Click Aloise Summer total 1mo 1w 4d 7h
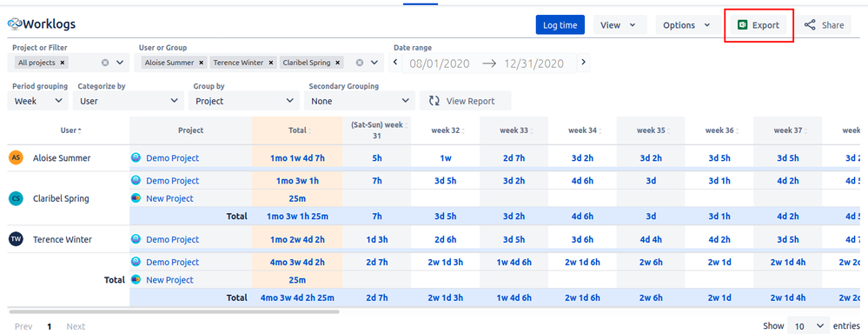Viewport: 868px width, 334px height. 297,157
